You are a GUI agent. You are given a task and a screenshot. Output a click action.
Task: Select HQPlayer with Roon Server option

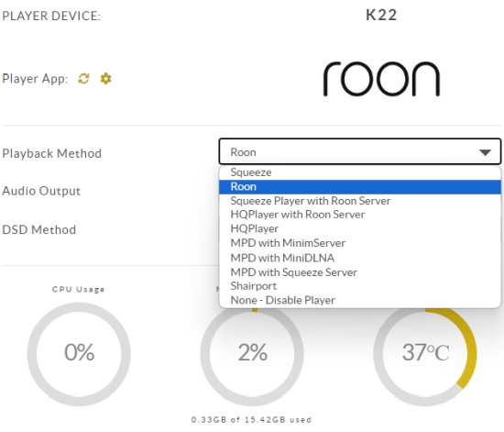coord(360,215)
